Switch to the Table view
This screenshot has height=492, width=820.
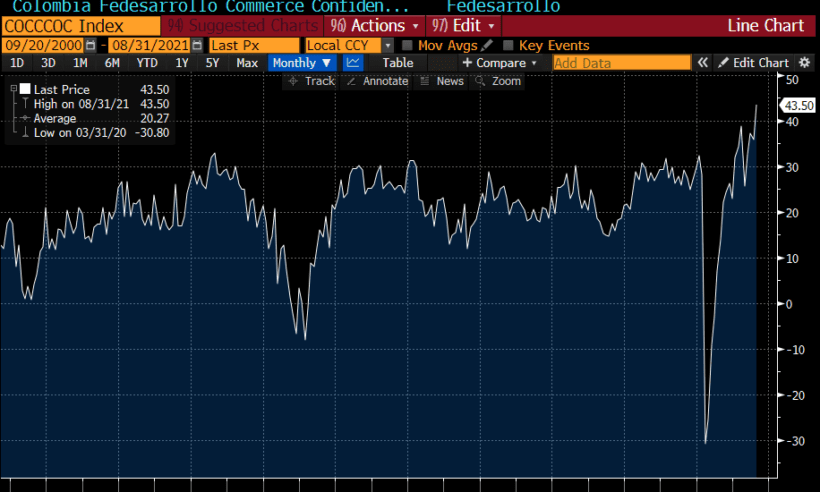coord(397,63)
